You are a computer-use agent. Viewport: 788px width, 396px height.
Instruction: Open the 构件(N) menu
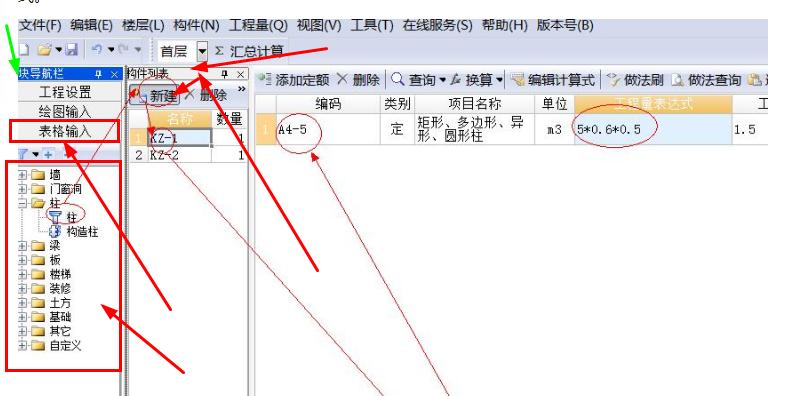tap(196, 25)
